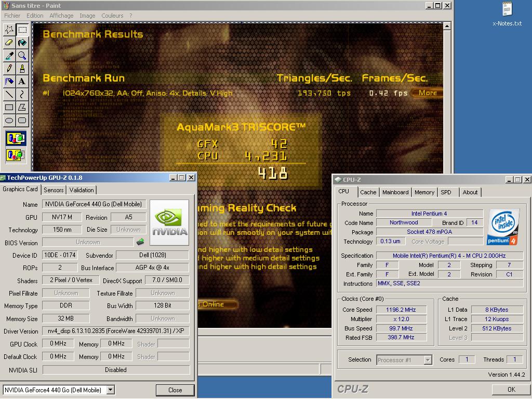Screen dimensions: 532x399
Task: Open the GPU selection dropdown in GPU-Z
Action: tap(111, 390)
